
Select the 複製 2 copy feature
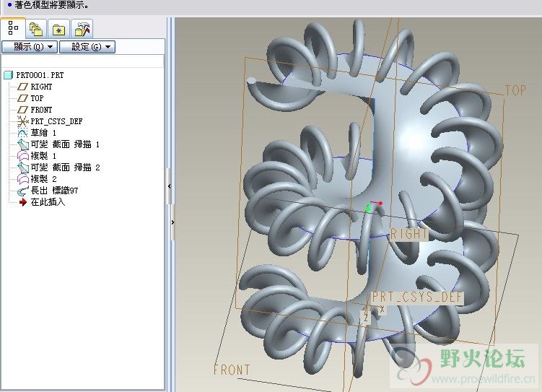(43, 179)
